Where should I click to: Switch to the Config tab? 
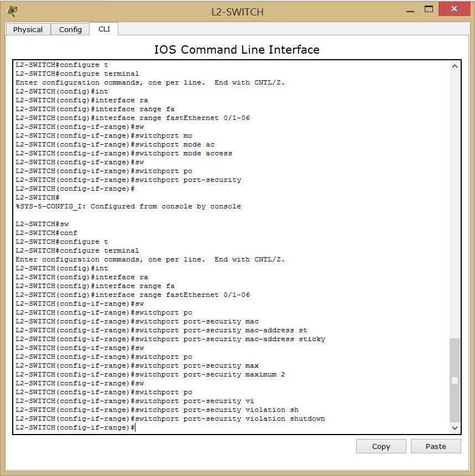click(x=70, y=29)
